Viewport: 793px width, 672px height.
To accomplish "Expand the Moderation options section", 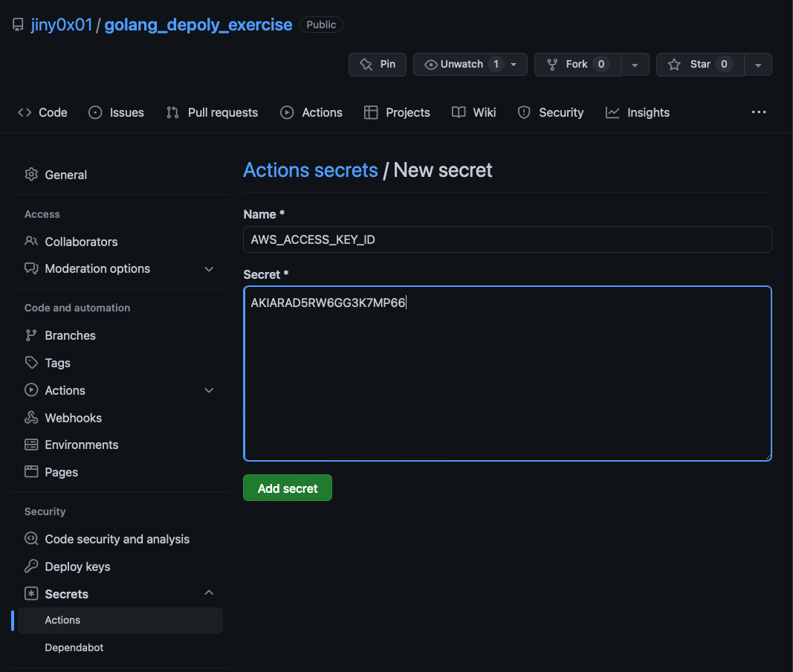I will tap(209, 268).
